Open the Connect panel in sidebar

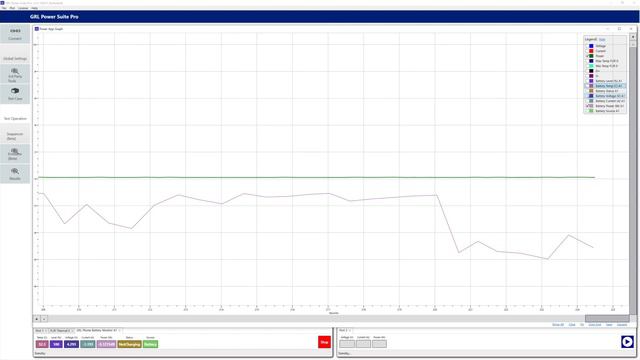click(x=15, y=34)
